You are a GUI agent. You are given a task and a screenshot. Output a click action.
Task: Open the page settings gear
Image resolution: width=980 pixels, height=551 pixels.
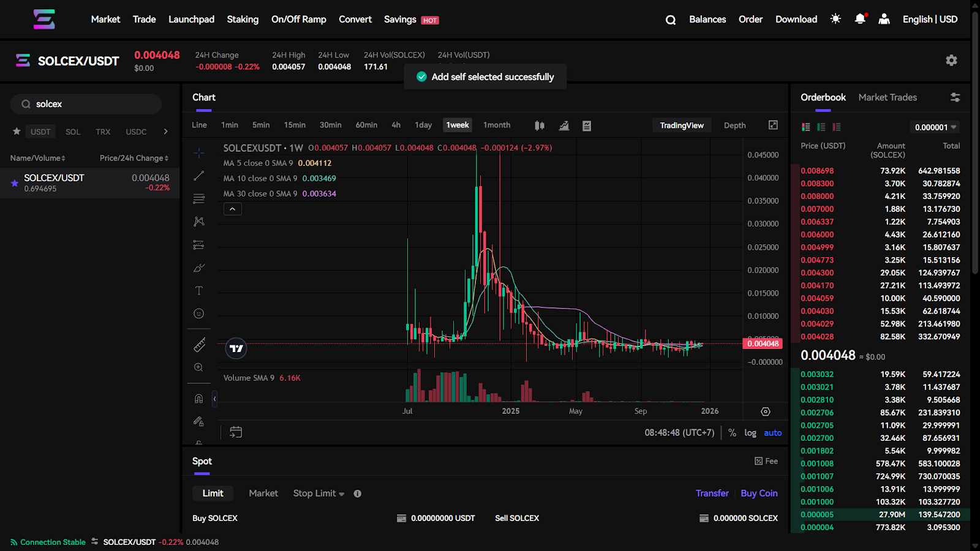951,60
